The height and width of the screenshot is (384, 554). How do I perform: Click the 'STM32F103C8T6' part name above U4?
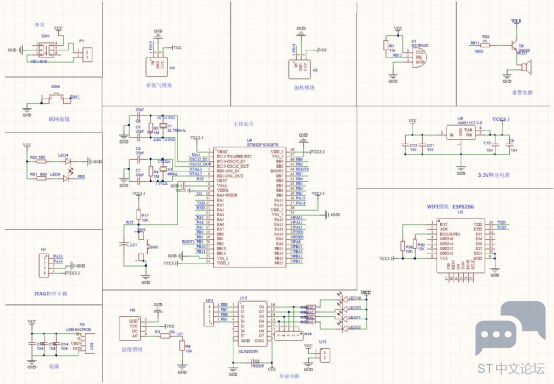click(x=264, y=144)
